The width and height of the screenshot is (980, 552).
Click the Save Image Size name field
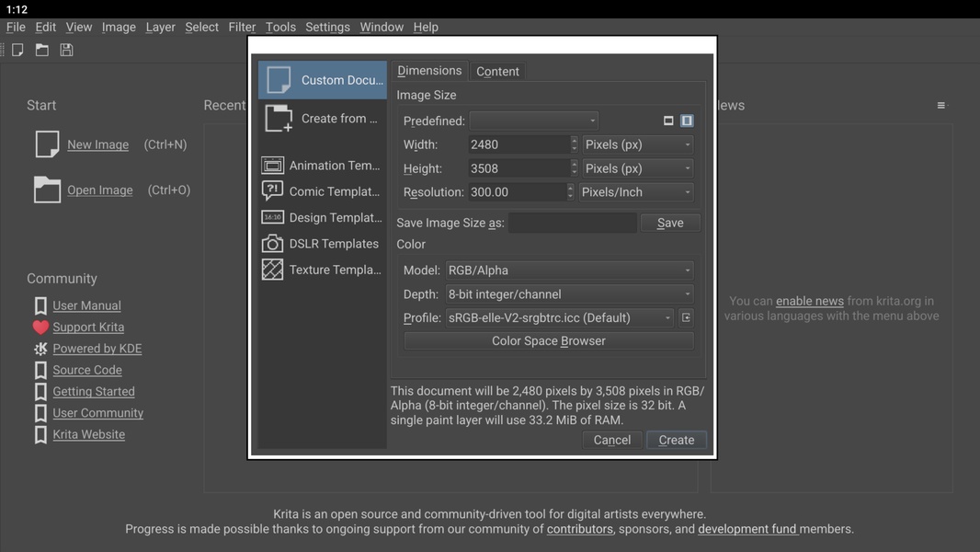[x=572, y=223]
